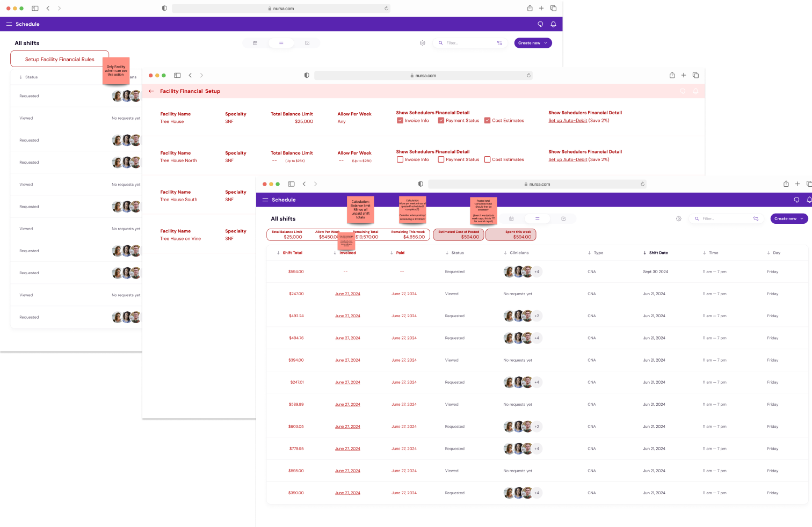Image resolution: width=812 pixels, height=527 pixels.
Task: Check Cost Estimates for Tree House North
Action: tap(487, 159)
